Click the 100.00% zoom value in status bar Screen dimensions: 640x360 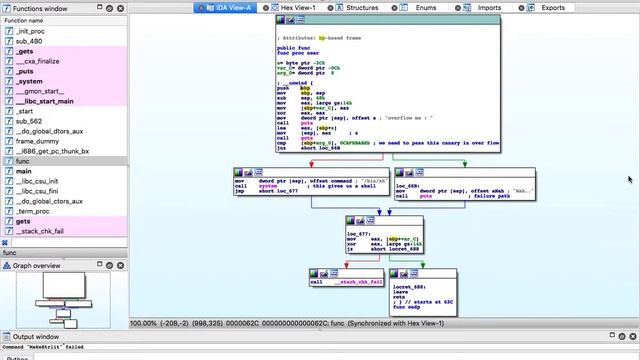coord(143,323)
